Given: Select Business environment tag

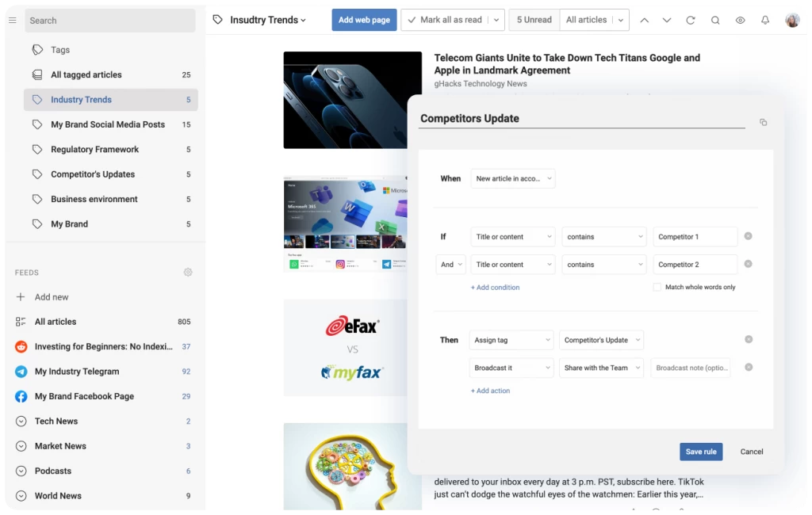Looking at the screenshot, I should tap(111, 200).
